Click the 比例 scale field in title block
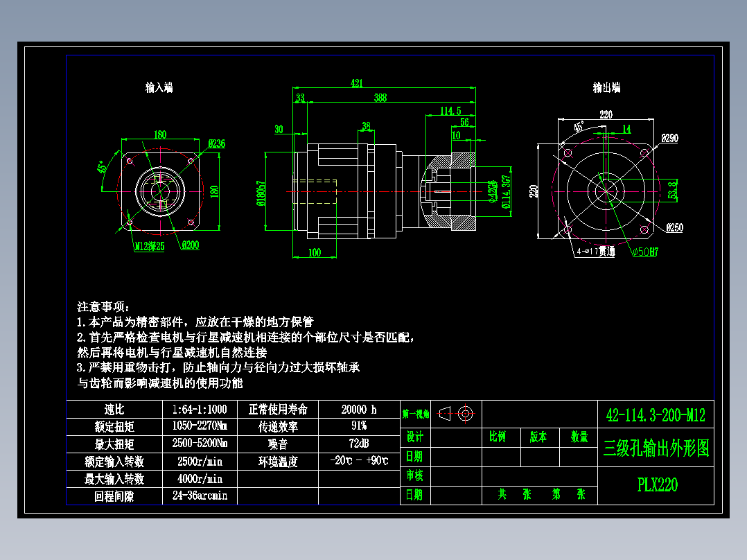The width and height of the screenshot is (747, 560). [x=498, y=437]
